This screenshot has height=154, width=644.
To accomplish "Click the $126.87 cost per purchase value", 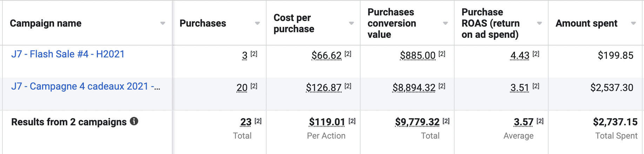I will [x=323, y=87].
